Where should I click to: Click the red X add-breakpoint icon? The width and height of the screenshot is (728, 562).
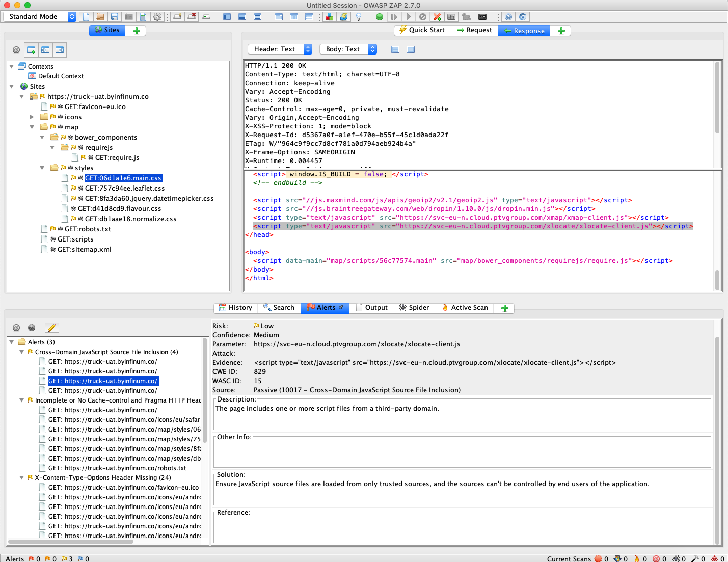coord(437,17)
